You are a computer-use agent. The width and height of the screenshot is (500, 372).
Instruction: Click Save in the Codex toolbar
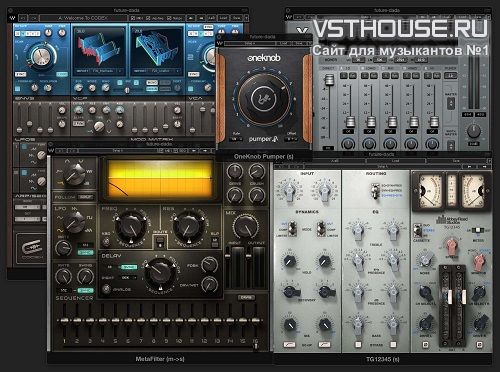pyautogui.click(x=236, y=18)
